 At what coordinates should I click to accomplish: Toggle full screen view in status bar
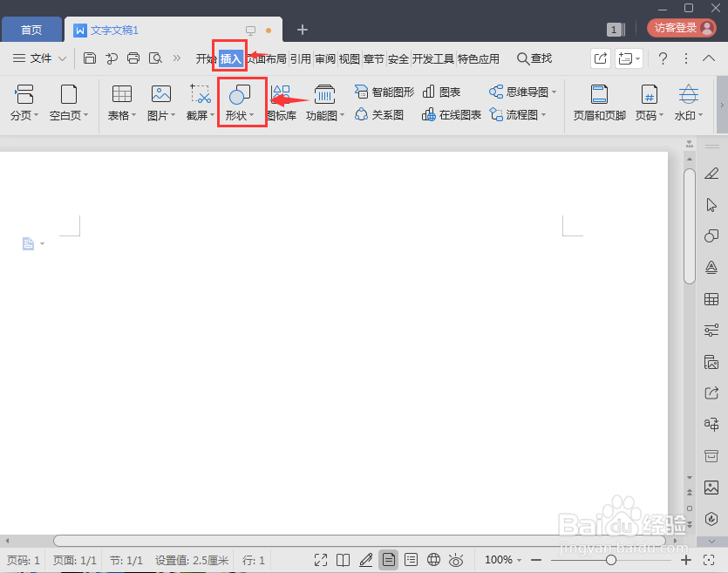[320, 560]
